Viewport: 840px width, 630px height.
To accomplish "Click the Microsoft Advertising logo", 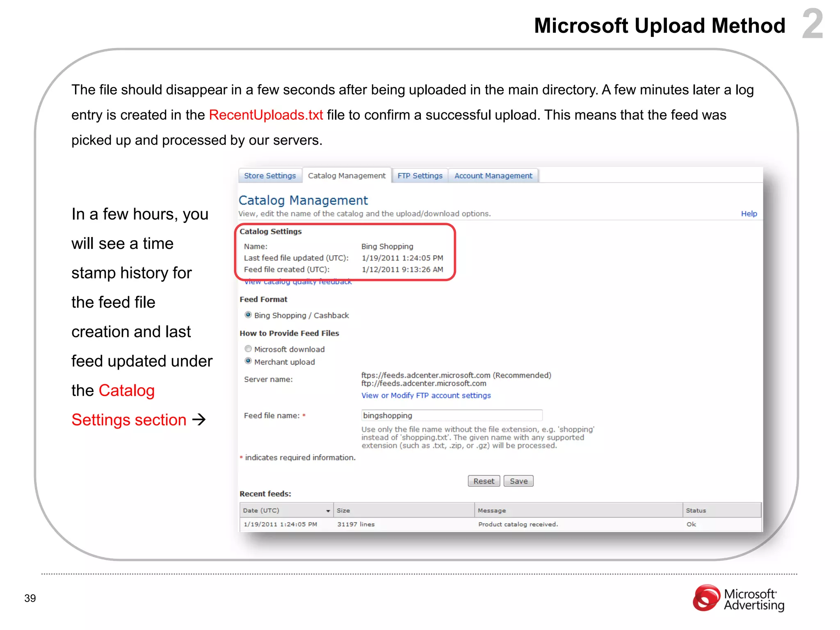I will [x=738, y=598].
